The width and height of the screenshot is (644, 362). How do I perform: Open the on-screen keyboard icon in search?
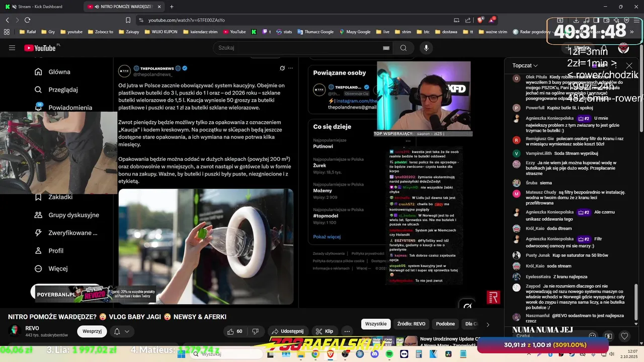tap(386, 48)
